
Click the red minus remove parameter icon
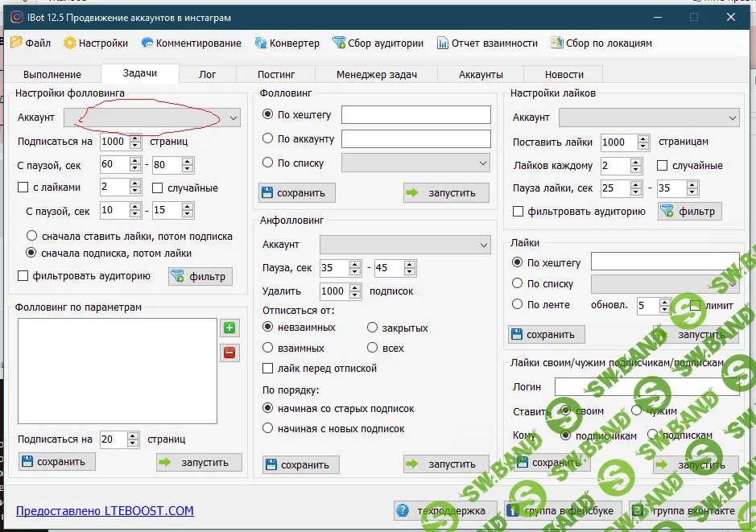pos(229,353)
